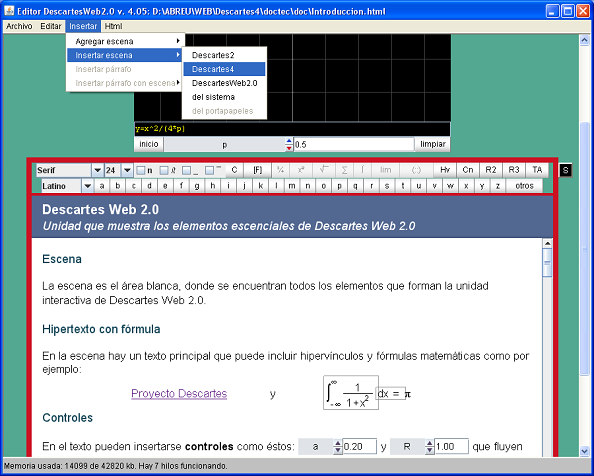Increase parameter p with up arrow
Image resolution: width=594 pixels, height=476 pixels.
pos(289,141)
